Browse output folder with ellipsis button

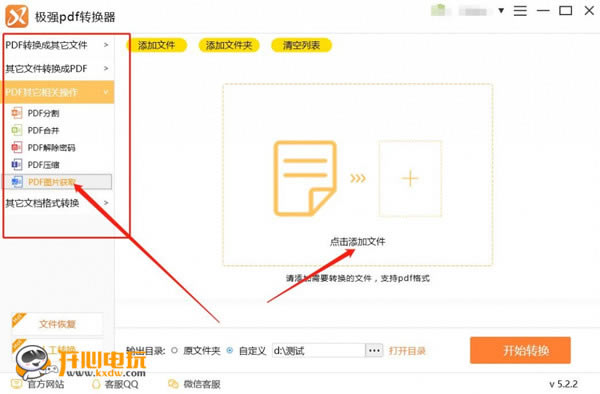coord(374,350)
